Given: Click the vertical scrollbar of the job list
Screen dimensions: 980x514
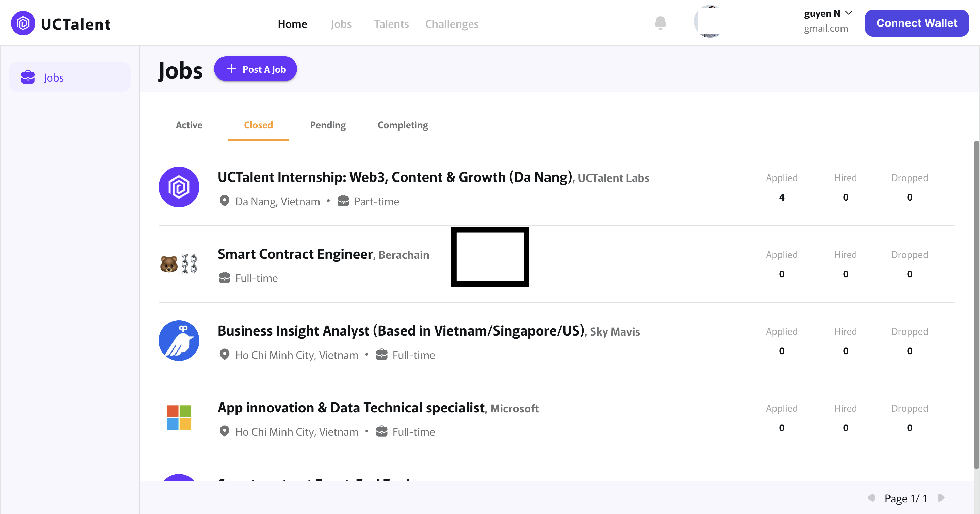Looking at the screenshot, I should click(x=976, y=304).
